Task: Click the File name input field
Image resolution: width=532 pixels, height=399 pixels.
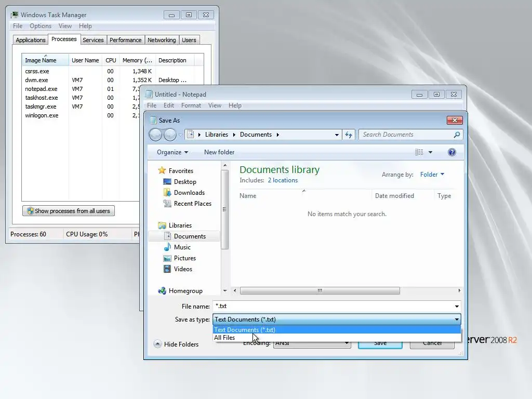Action: 332,307
